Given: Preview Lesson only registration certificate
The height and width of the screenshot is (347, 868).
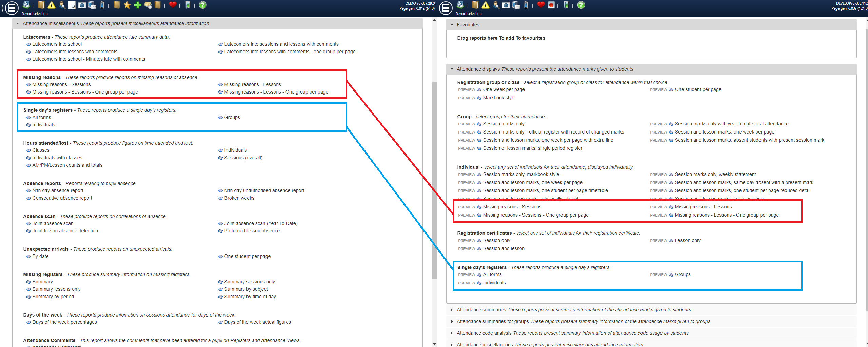Looking at the screenshot, I should point(658,241).
